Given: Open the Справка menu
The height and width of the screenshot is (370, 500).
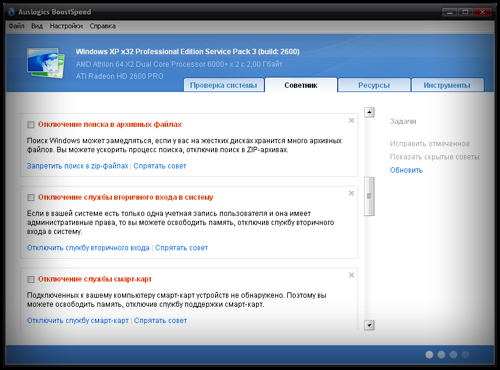Looking at the screenshot, I should (x=103, y=26).
